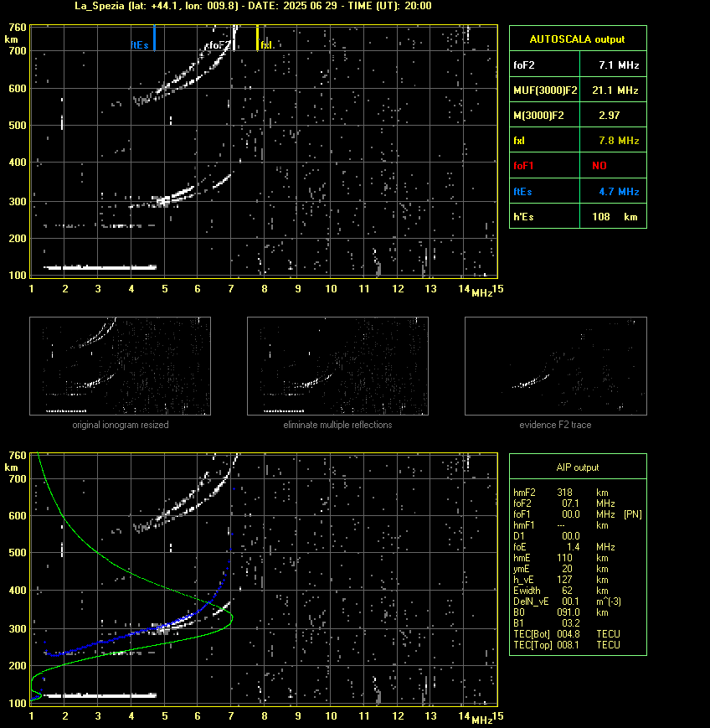Click the 21.1 MHz value
710x728 pixels.
pos(615,90)
